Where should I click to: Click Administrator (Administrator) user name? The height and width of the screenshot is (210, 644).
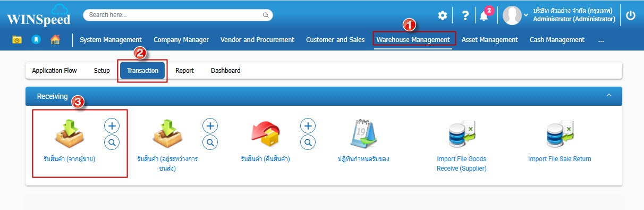pyautogui.click(x=574, y=19)
